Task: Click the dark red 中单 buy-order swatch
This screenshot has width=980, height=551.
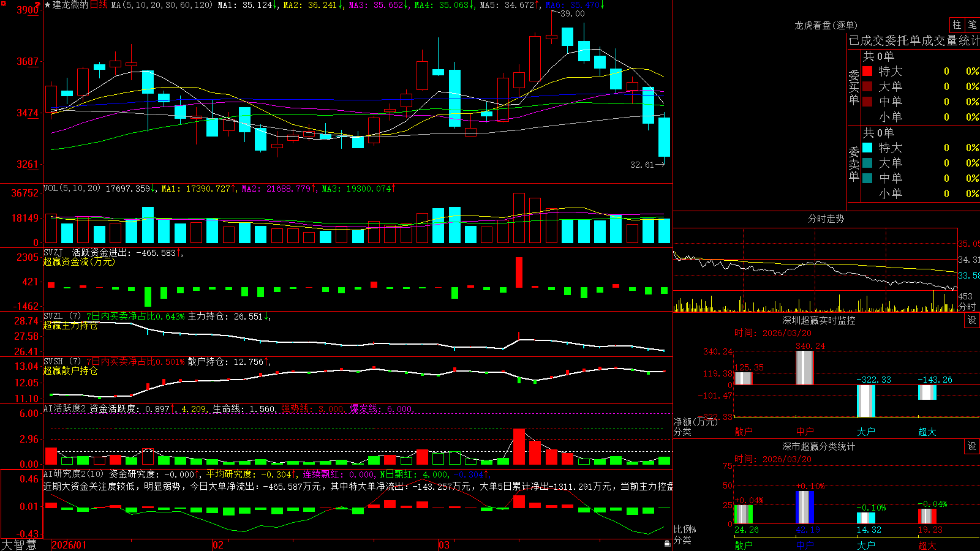Action: point(867,102)
